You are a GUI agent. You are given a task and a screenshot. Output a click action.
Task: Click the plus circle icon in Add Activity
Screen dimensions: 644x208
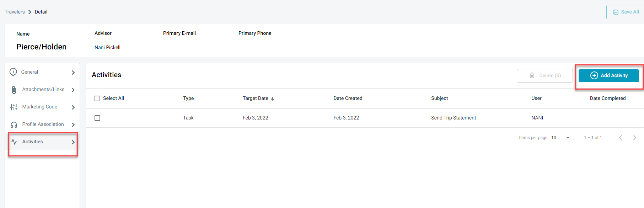[594, 75]
